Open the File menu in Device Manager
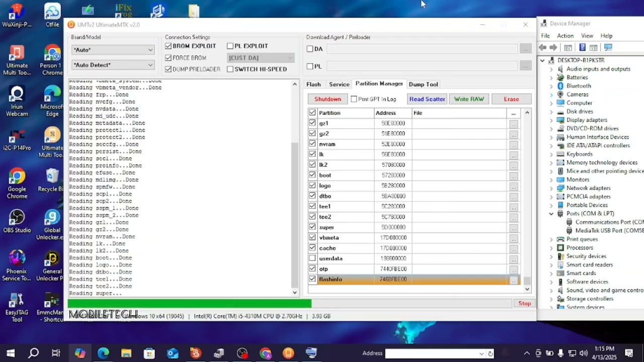644x362 pixels. [x=545, y=36]
